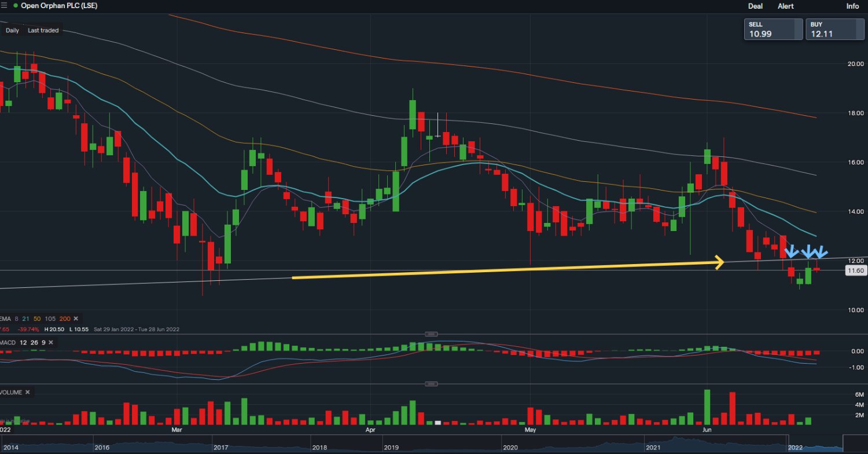
Task: Click the May label on the date axis
Action: point(531,430)
